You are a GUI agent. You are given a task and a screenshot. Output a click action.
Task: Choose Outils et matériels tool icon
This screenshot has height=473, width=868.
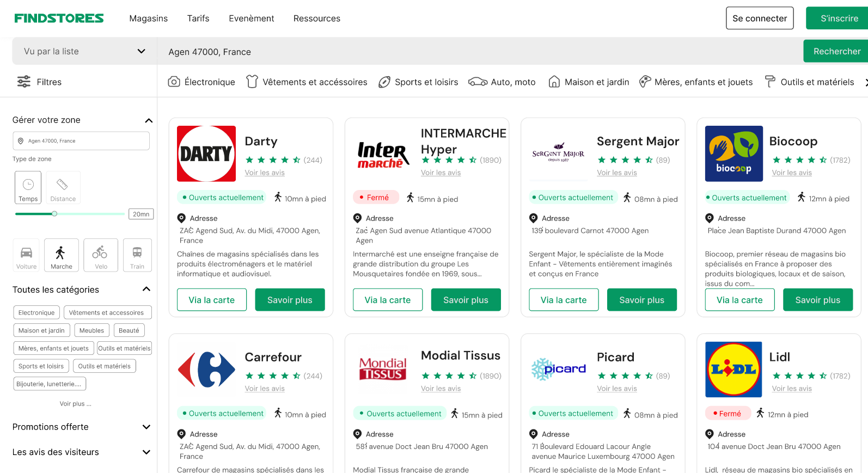pos(770,82)
